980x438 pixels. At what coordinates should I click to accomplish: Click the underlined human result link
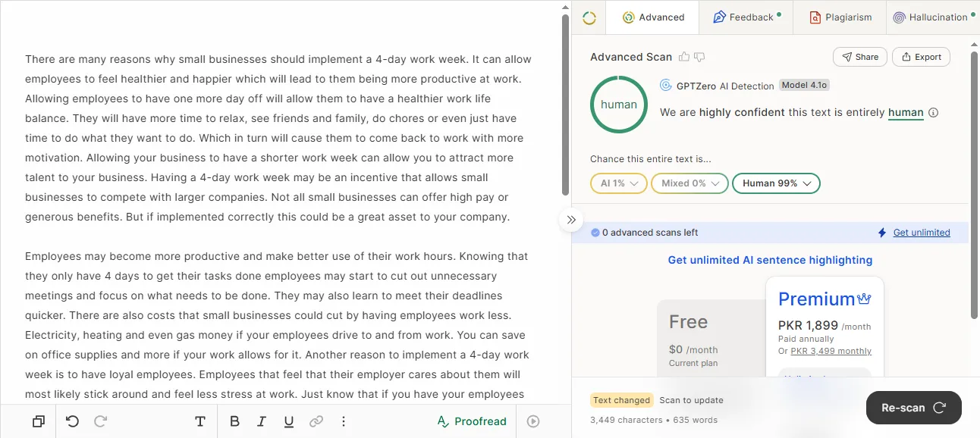[x=906, y=113]
